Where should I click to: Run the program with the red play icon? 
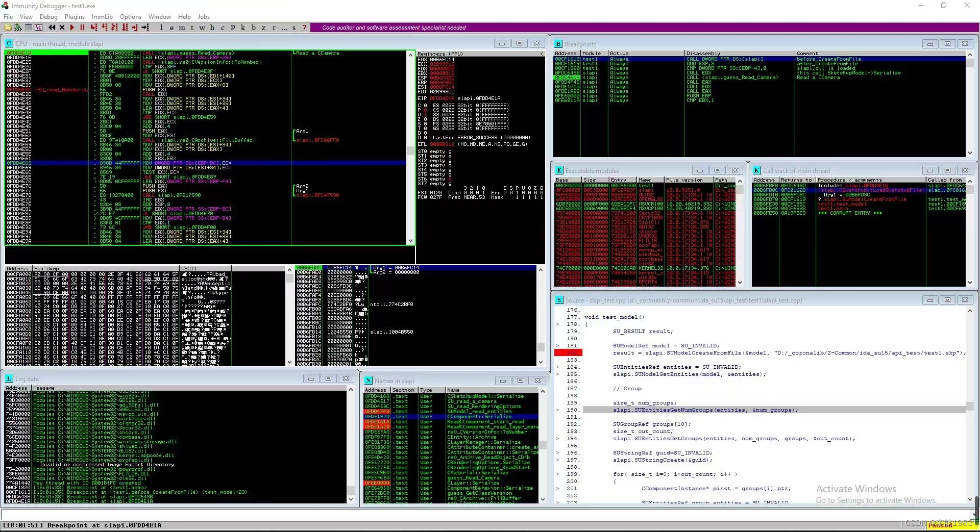[x=72, y=28]
